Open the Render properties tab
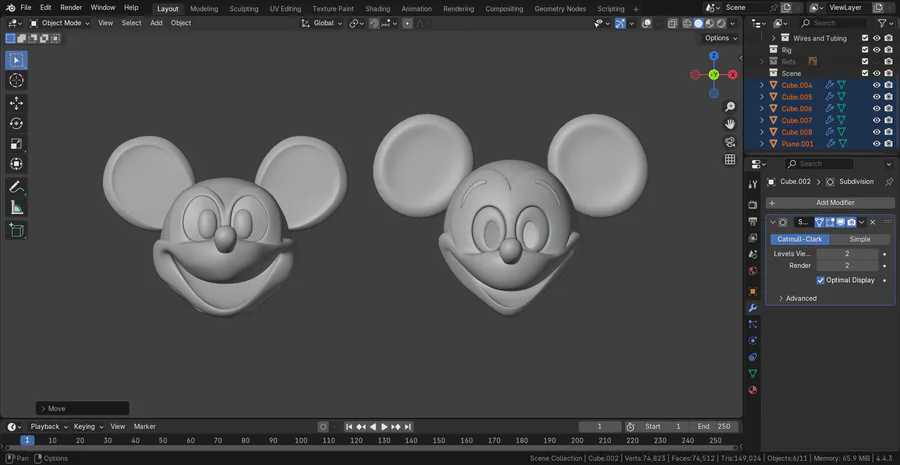Viewport: 900px width, 465px height. point(753,205)
